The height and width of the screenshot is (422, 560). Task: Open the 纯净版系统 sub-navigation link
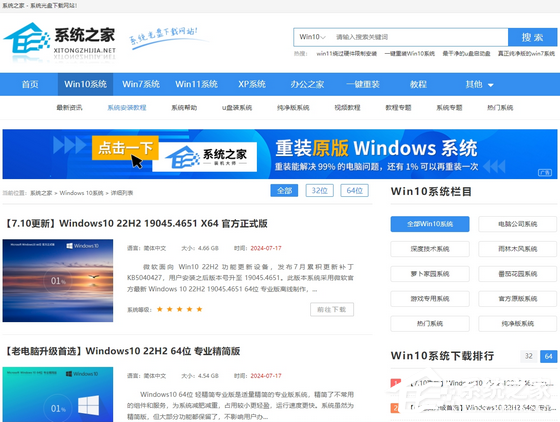pyautogui.click(x=293, y=107)
